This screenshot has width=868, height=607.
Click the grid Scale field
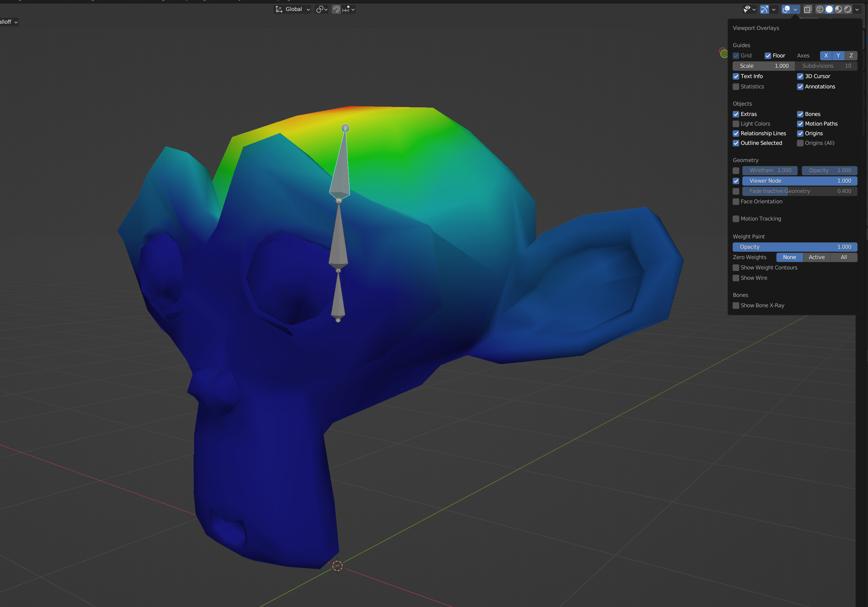[x=764, y=66]
